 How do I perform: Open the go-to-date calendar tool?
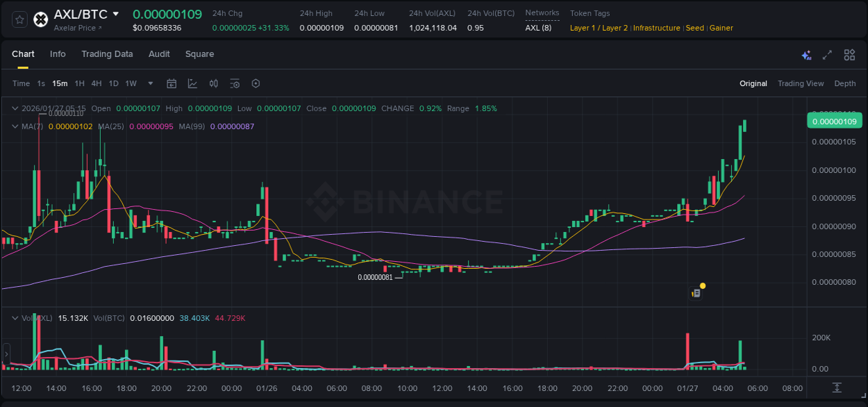(172, 83)
